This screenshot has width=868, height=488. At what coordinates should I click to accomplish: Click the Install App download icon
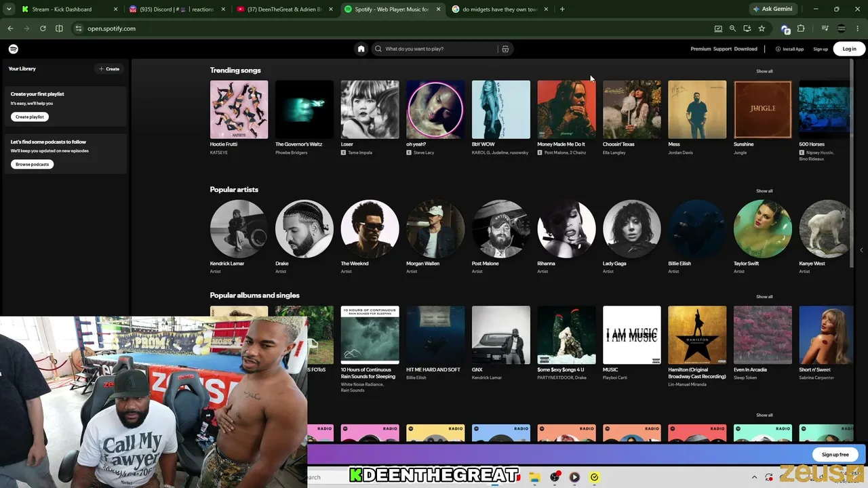click(x=778, y=49)
